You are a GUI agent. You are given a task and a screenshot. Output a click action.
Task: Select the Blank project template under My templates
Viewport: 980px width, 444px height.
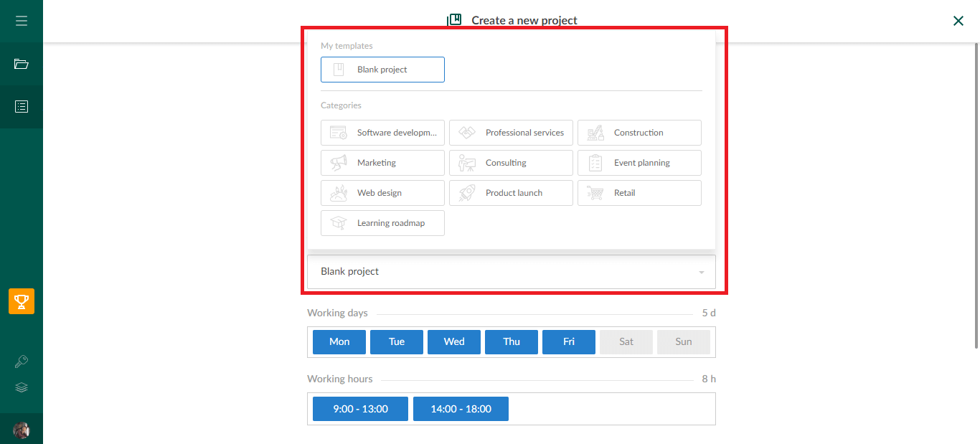[x=382, y=70]
